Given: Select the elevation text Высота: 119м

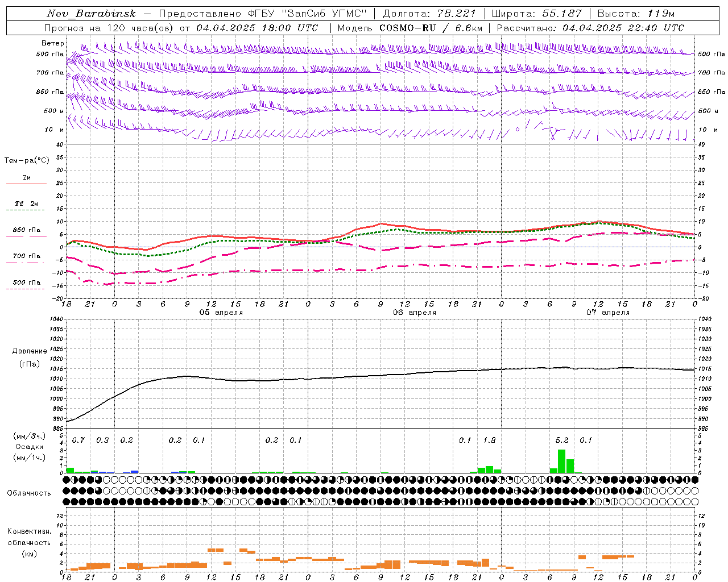Looking at the screenshot, I should pyautogui.click(x=637, y=14).
